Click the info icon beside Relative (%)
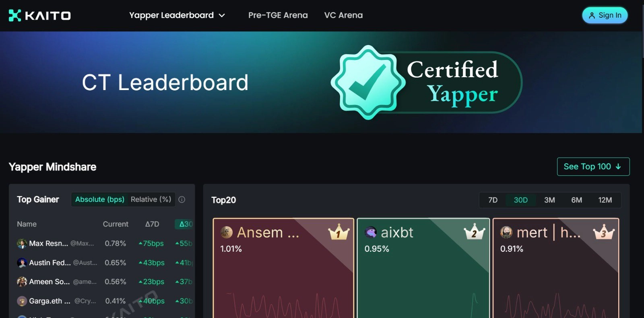 pyautogui.click(x=182, y=199)
